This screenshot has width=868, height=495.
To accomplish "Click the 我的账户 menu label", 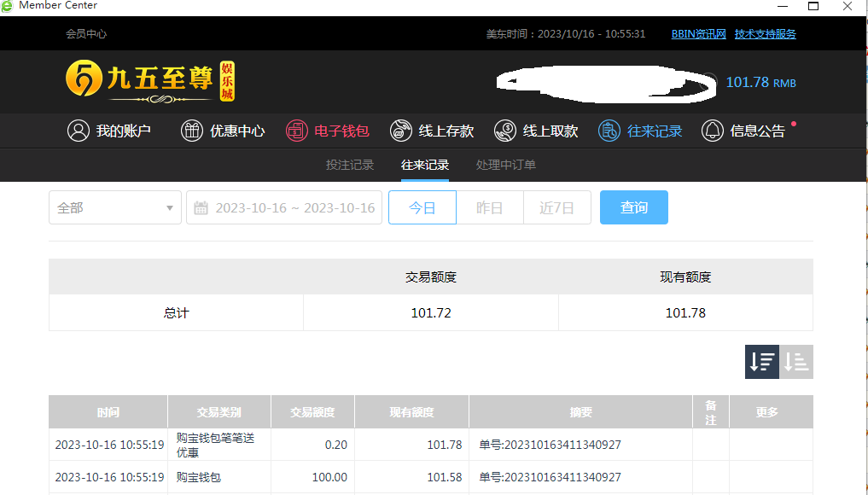I will [x=124, y=131].
